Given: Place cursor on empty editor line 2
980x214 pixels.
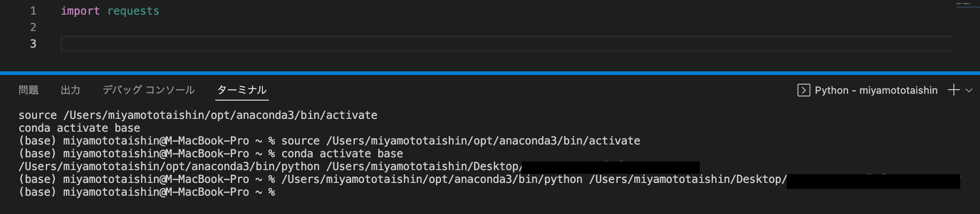Looking at the screenshot, I should tap(275, 27).
